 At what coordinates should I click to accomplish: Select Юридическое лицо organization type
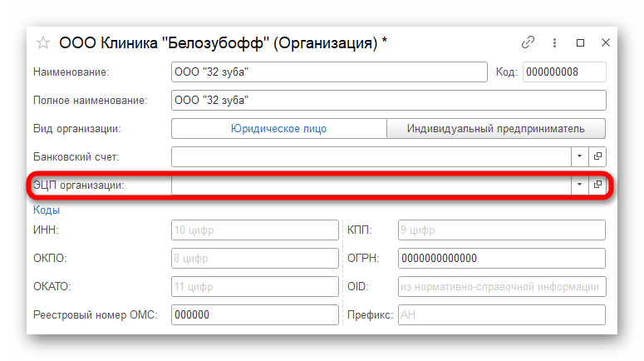click(279, 129)
